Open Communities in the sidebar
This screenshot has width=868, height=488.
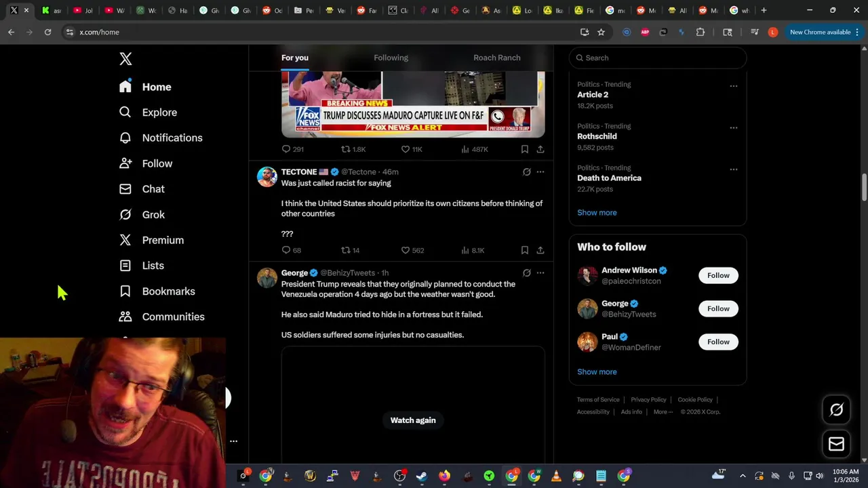click(161, 317)
